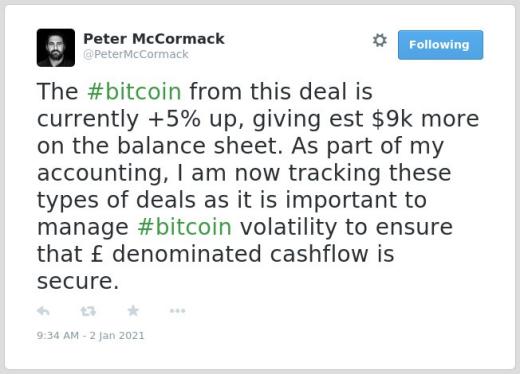
Task: Click the bearded man profile picture
Action: tap(56, 48)
